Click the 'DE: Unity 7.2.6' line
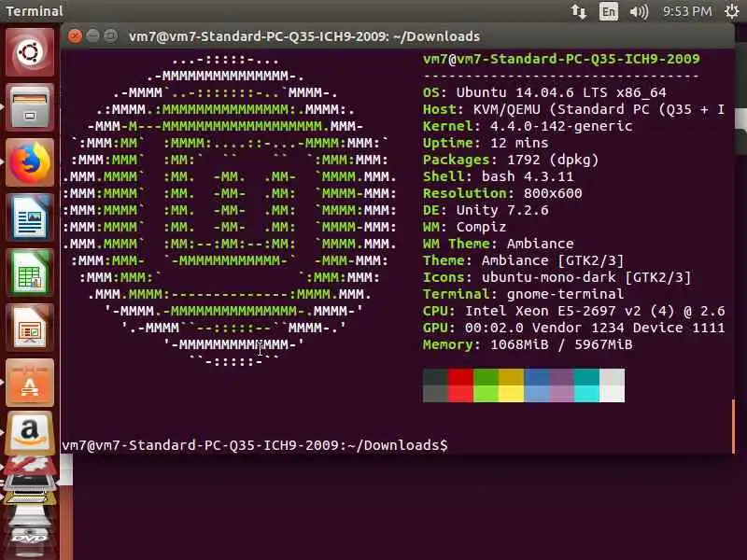 click(x=486, y=210)
